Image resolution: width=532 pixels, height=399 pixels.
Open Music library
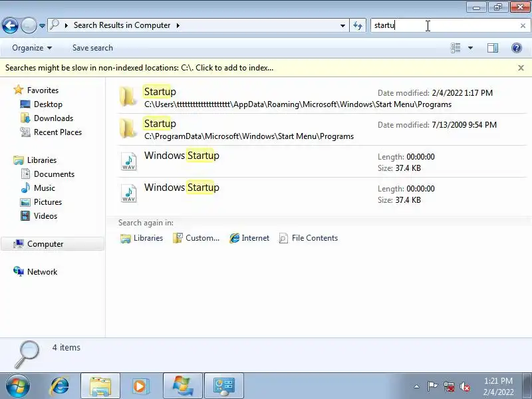tap(45, 188)
